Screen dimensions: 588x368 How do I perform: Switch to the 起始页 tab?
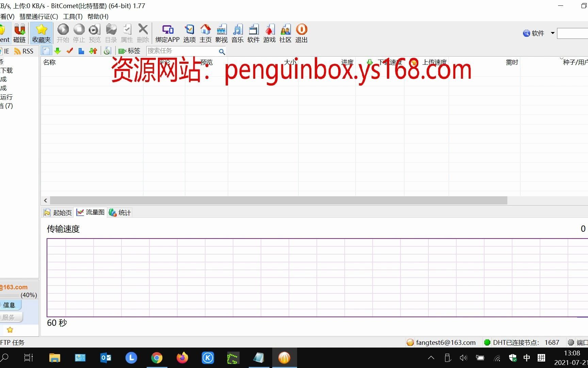click(x=58, y=213)
